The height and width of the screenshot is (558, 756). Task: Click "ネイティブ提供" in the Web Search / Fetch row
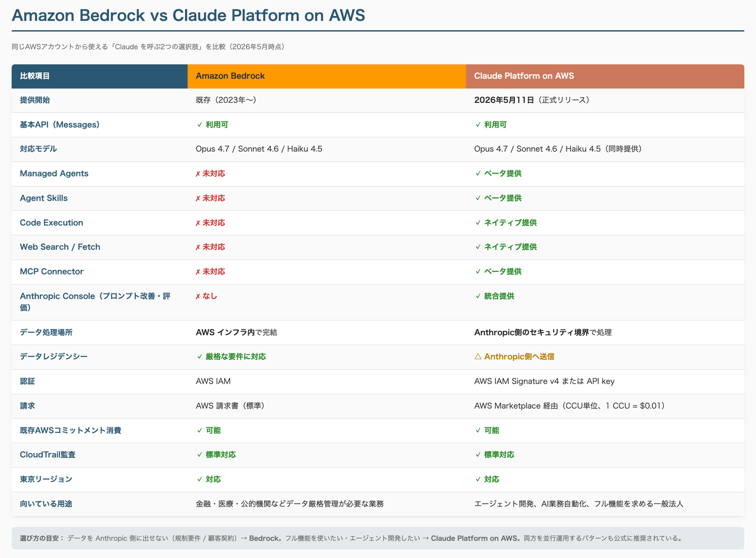click(x=506, y=247)
